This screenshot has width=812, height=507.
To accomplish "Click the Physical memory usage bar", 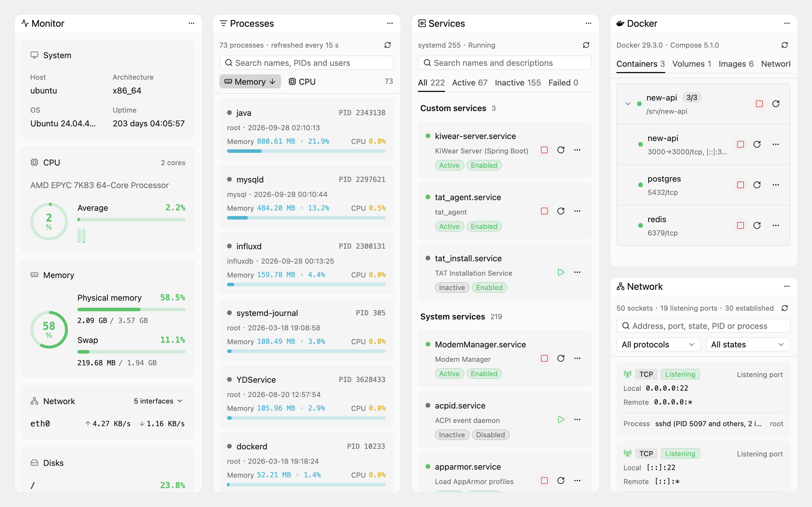I will click(131, 309).
